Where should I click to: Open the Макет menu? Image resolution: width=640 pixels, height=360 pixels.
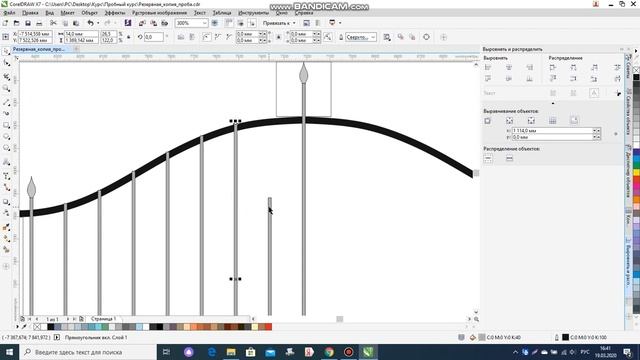point(68,13)
